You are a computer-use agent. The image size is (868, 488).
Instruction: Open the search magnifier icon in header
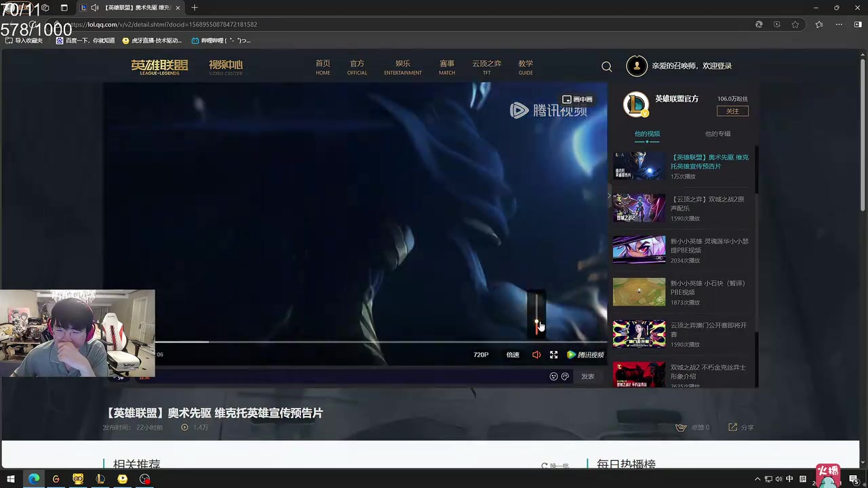606,66
